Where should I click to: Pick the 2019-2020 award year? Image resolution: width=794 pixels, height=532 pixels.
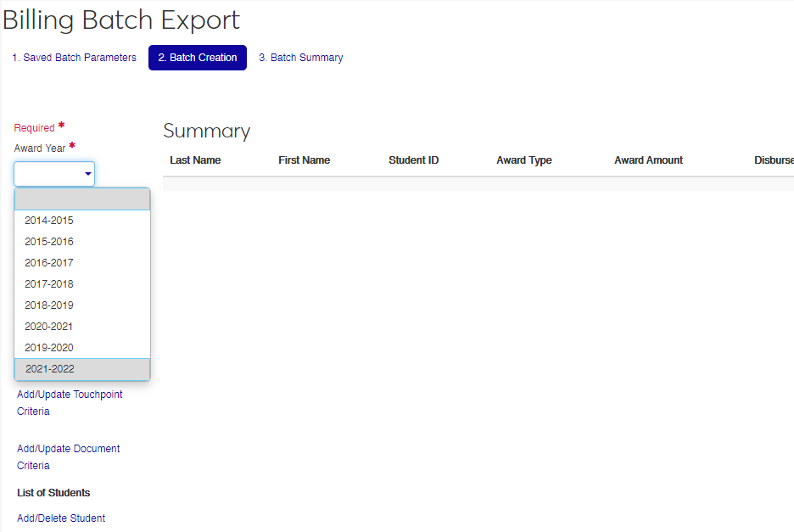(x=49, y=348)
